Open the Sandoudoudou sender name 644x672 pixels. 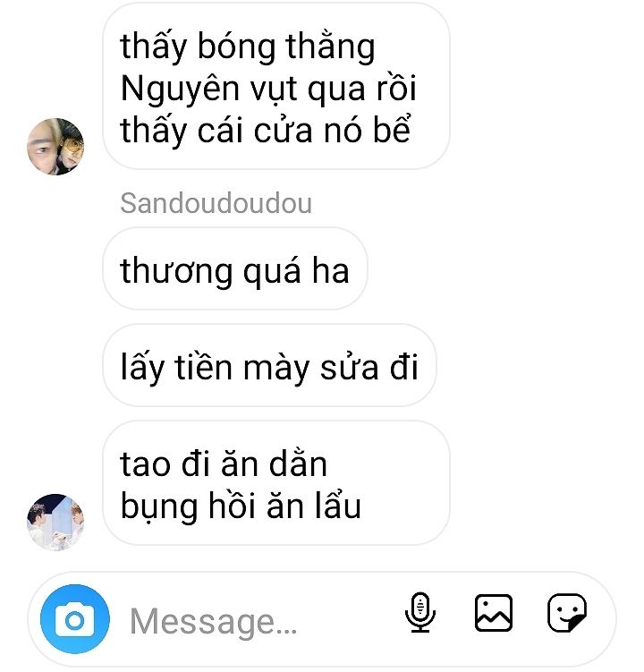[216, 203]
